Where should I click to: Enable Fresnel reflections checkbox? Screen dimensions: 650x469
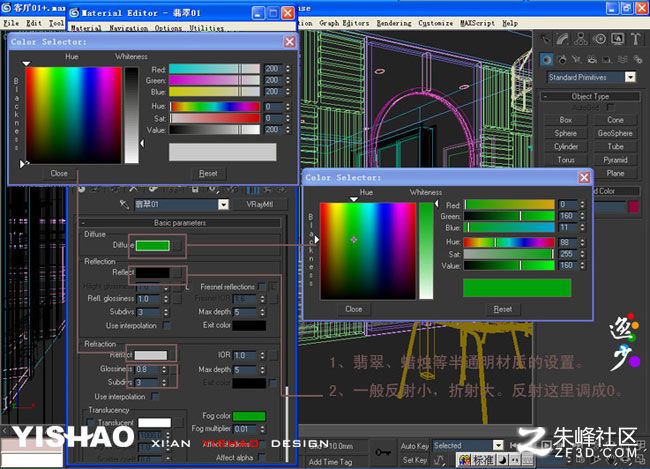(261, 286)
